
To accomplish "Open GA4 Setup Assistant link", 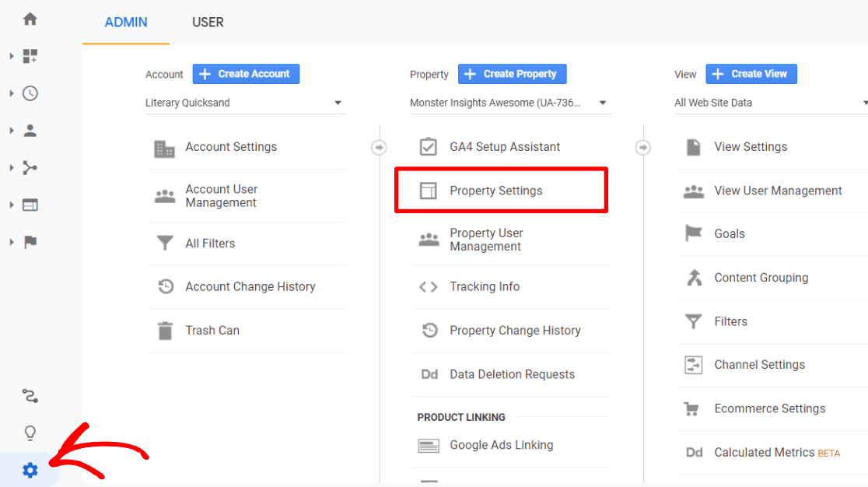I will tap(505, 147).
